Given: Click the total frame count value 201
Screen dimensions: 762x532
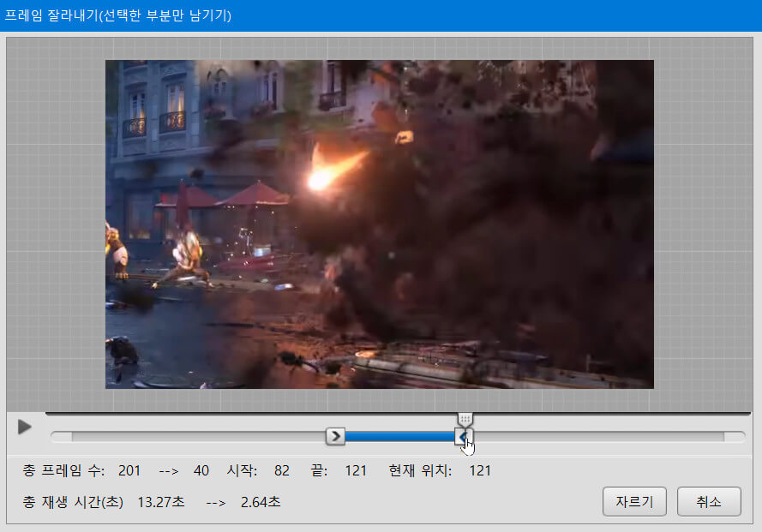Looking at the screenshot, I should (129, 470).
